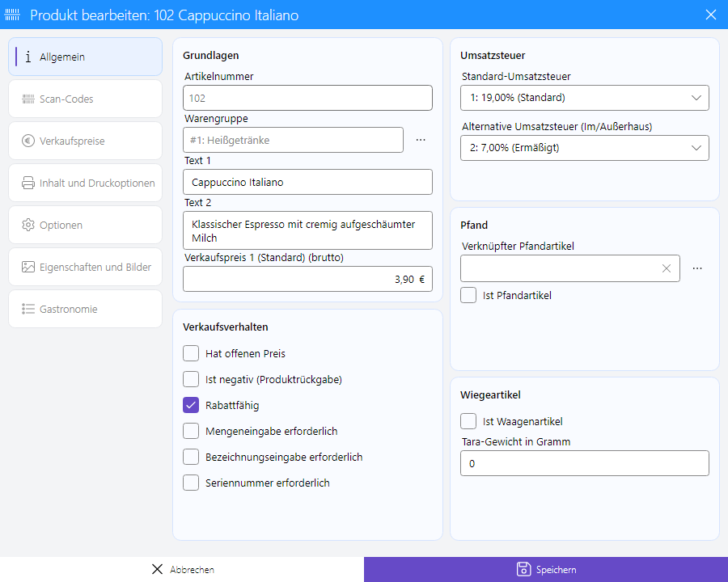This screenshot has width=728, height=582.
Task: Click the Speichern button label
Action: point(557,569)
